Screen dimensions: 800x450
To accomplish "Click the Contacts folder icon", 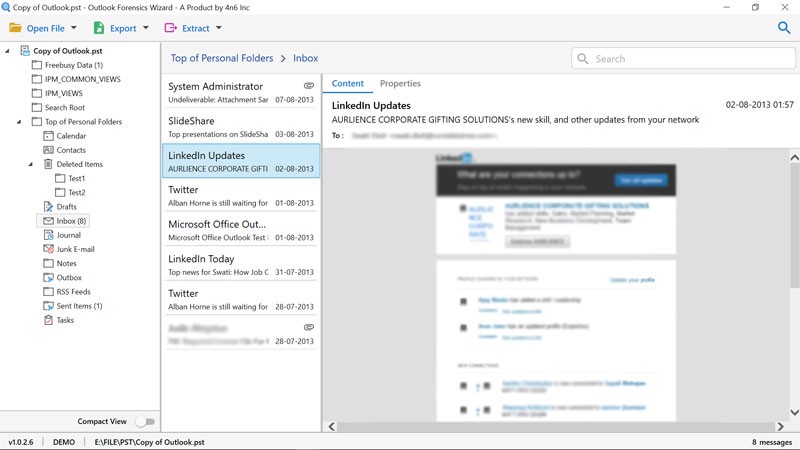I will [x=48, y=150].
